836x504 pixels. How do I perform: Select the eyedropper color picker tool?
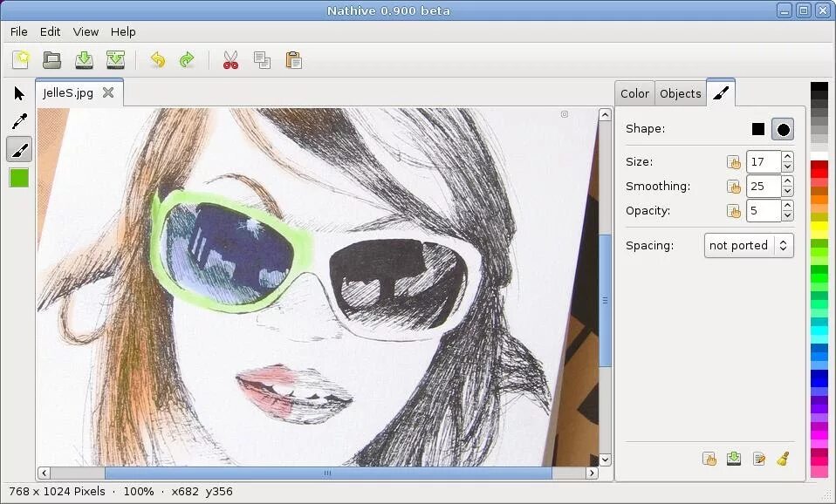tap(19, 121)
